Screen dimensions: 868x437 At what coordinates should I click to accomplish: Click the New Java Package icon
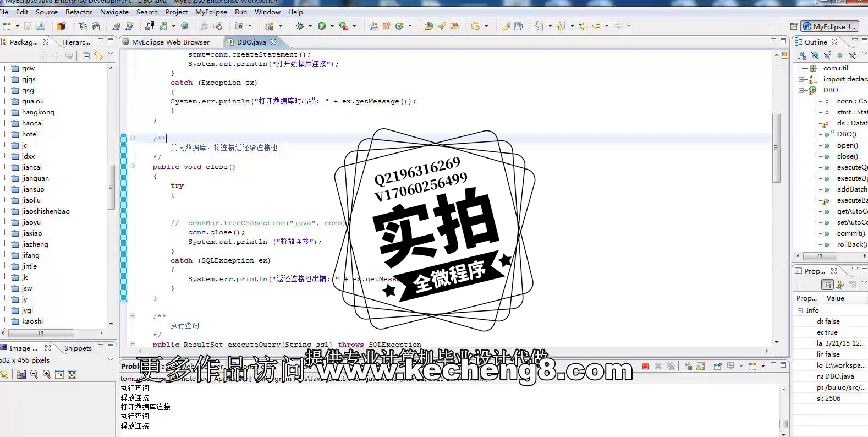386,26
